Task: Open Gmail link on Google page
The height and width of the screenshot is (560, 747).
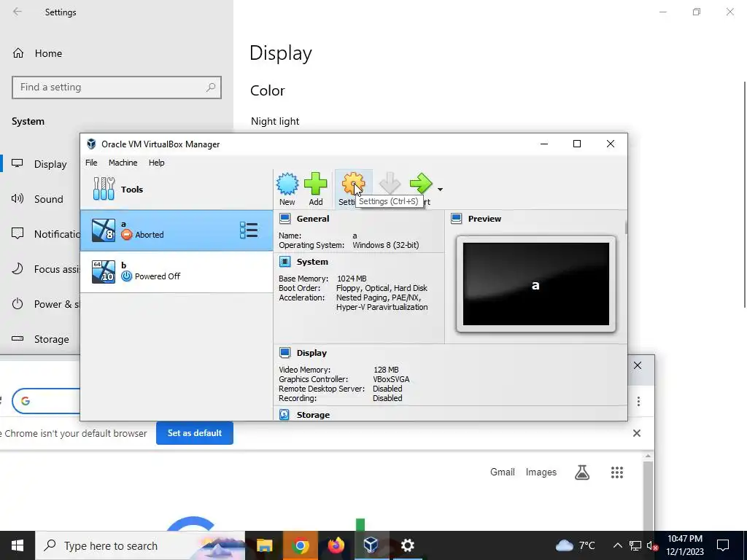Action: click(502, 472)
